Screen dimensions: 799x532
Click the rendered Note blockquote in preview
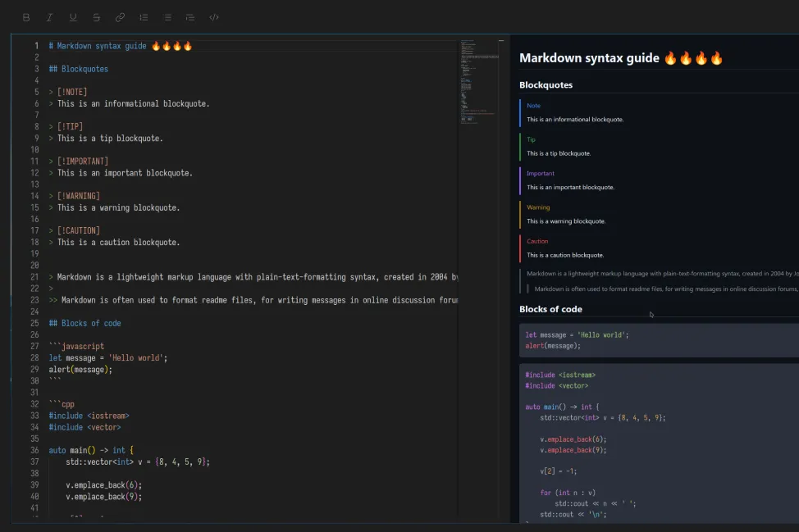coord(591,112)
